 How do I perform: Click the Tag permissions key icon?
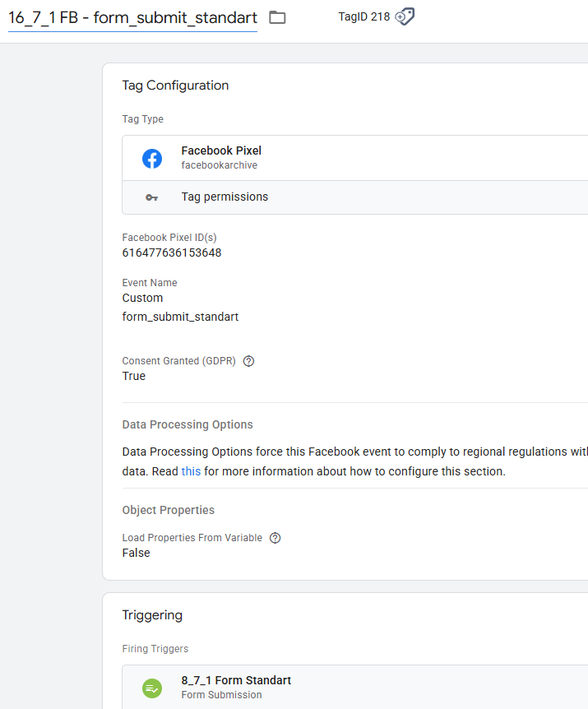(152, 197)
